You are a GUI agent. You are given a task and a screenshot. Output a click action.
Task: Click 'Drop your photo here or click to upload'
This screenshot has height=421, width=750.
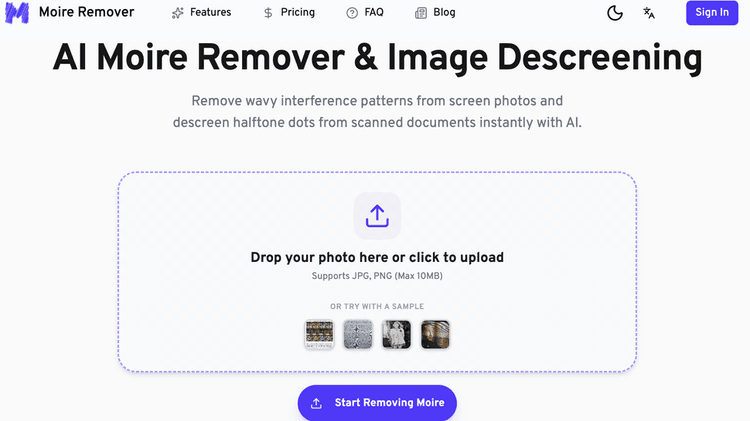(x=377, y=257)
